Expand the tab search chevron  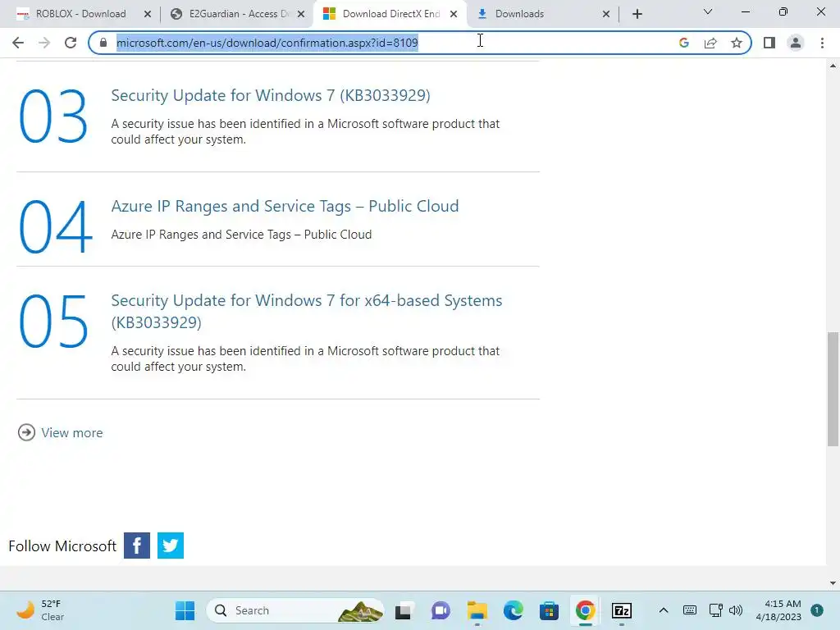708,11
